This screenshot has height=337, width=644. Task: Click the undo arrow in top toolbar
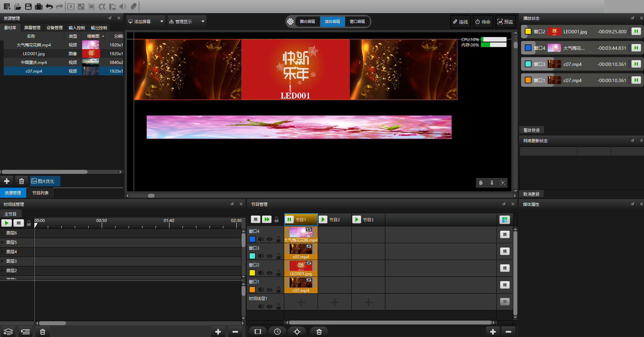[x=49, y=6]
